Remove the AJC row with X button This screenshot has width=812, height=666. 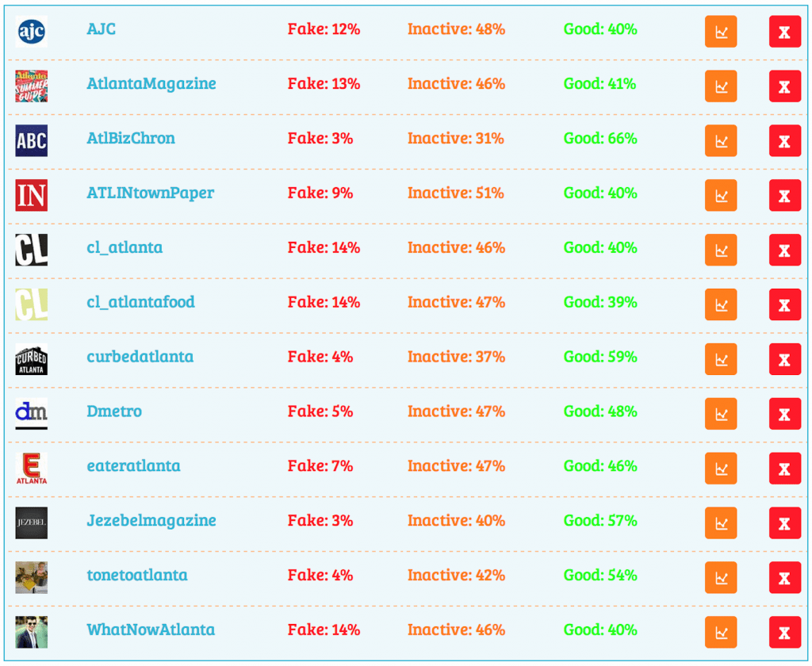point(784,32)
